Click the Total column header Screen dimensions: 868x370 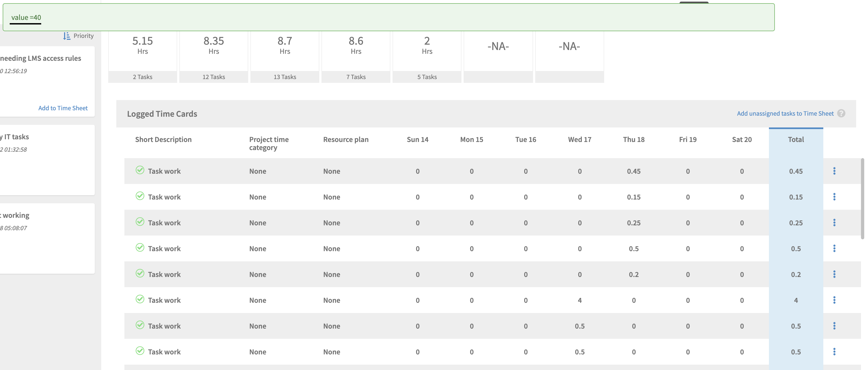(796, 140)
